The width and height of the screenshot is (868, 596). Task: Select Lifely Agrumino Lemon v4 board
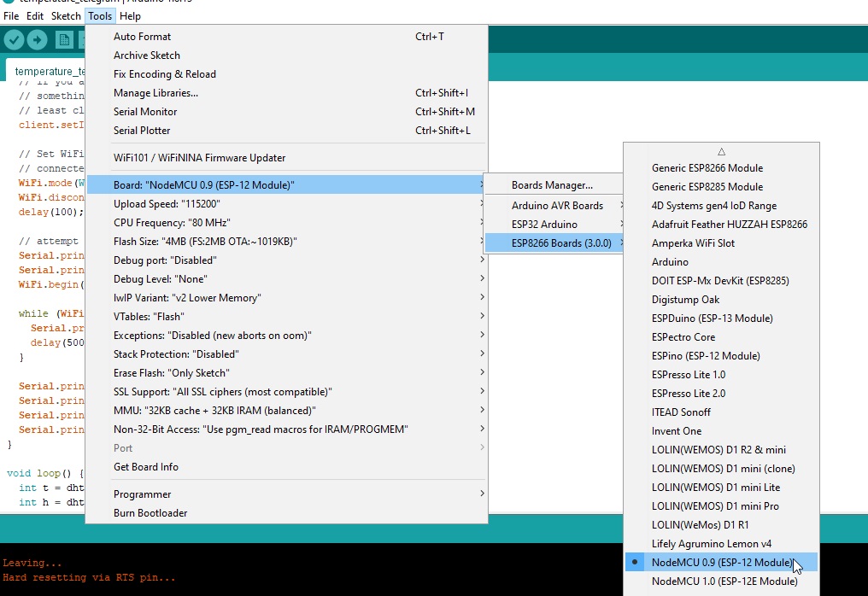click(x=721, y=545)
